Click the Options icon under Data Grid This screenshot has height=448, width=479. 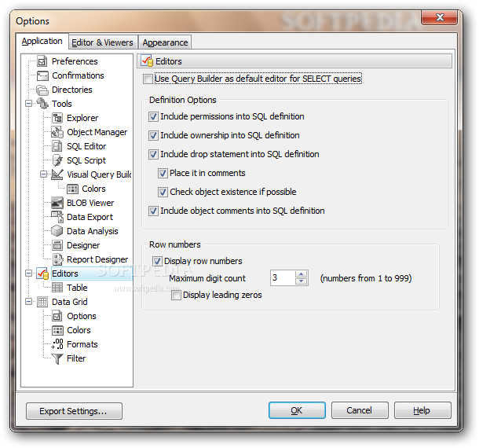click(x=57, y=316)
